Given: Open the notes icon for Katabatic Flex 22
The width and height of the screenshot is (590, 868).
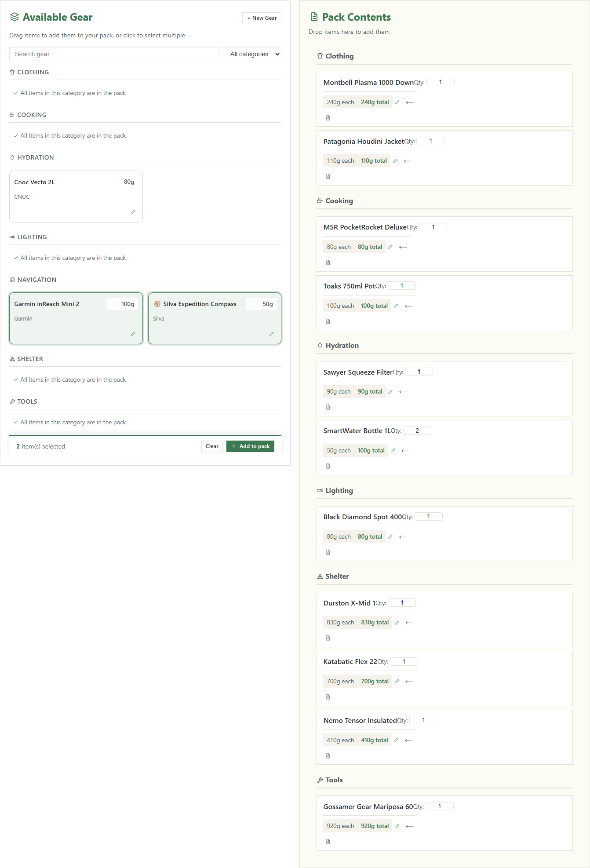Looking at the screenshot, I should tap(328, 697).
